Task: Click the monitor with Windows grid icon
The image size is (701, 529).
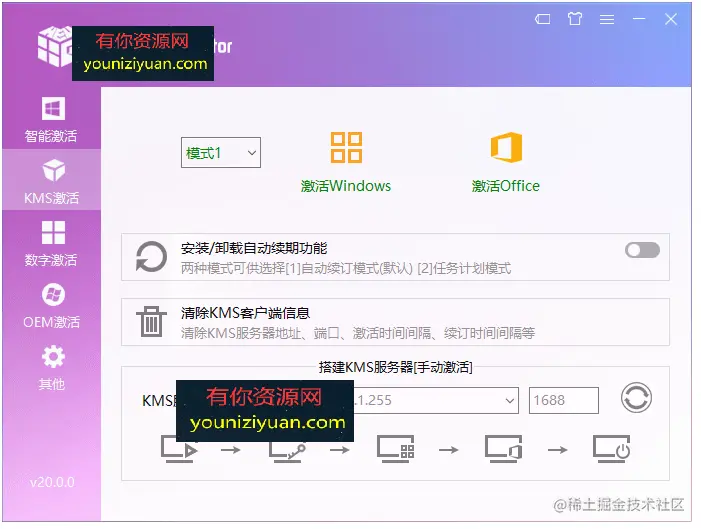Action: (396, 449)
